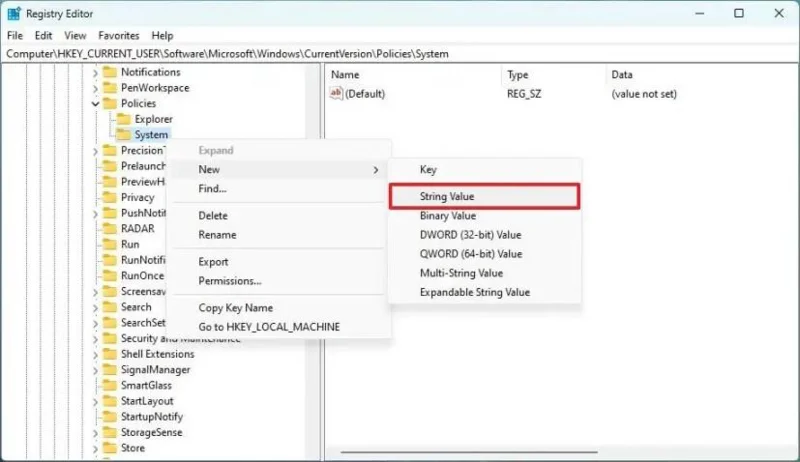Click the Search folder icon
The image size is (800, 462).
click(x=110, y=307)
